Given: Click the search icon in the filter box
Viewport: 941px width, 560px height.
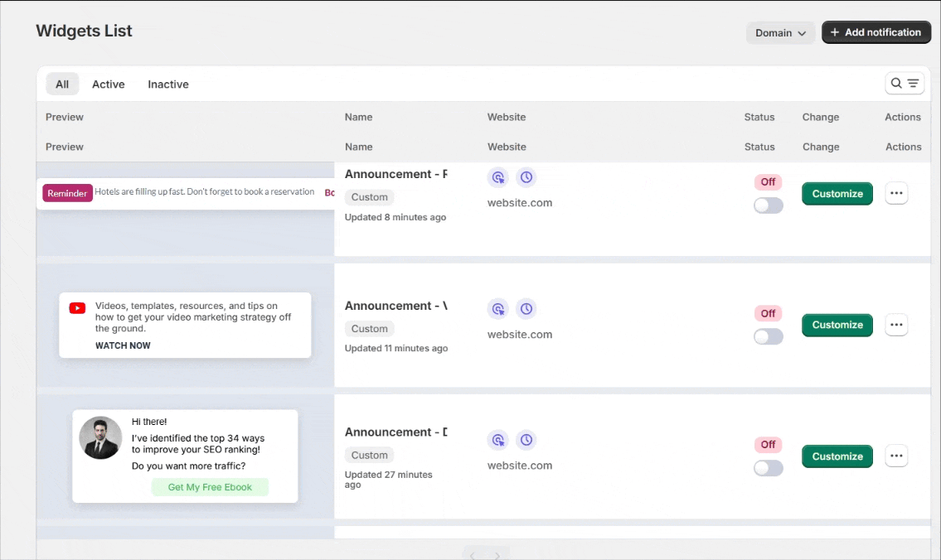Looking at the screenshot, I should click(896, 84).
